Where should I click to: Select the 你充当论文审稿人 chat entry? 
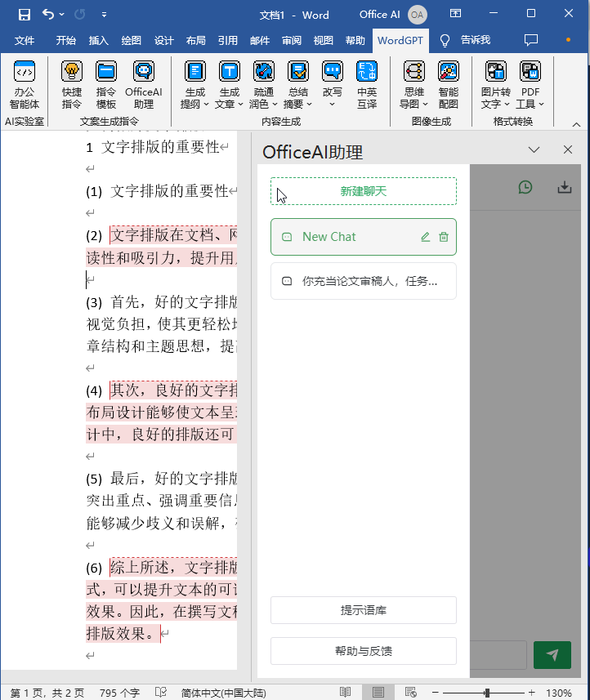pyautogui.click(x=364, y=281)
